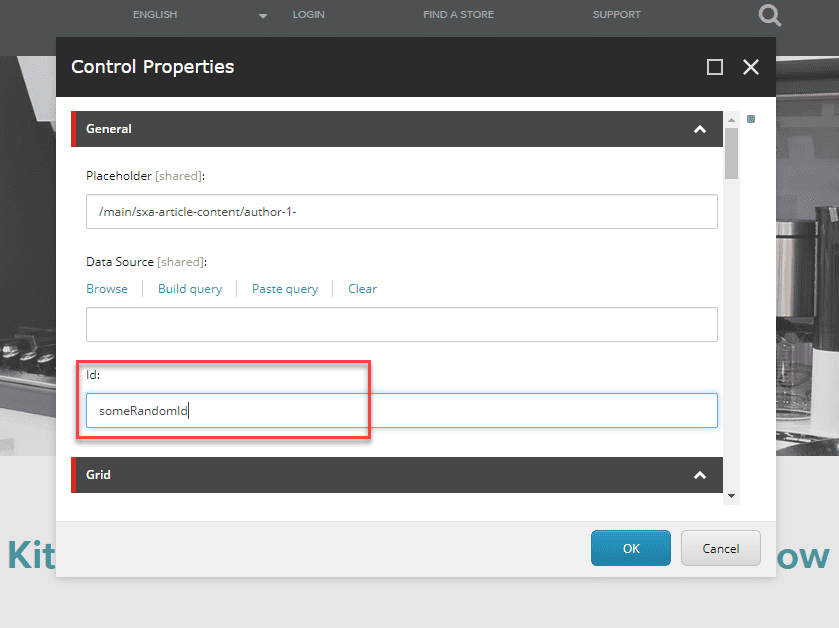Go to the SUPPORT menu item

click(x=616, y=15)
